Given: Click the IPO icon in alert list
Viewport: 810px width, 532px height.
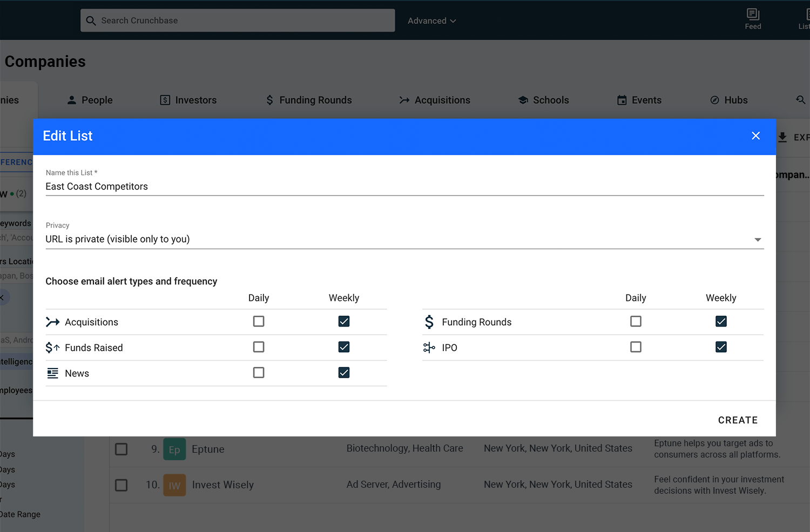Looking at the screenshot, I should 429,347.
